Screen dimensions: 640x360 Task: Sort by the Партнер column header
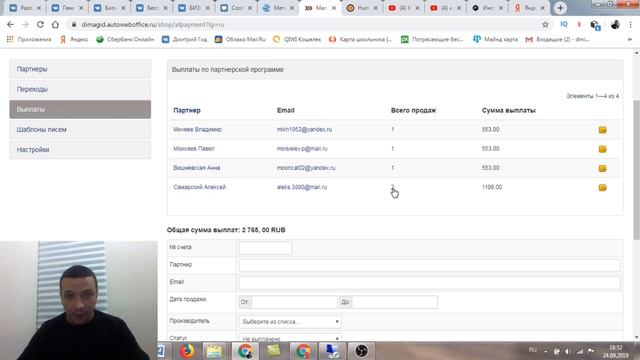point(187,110)
